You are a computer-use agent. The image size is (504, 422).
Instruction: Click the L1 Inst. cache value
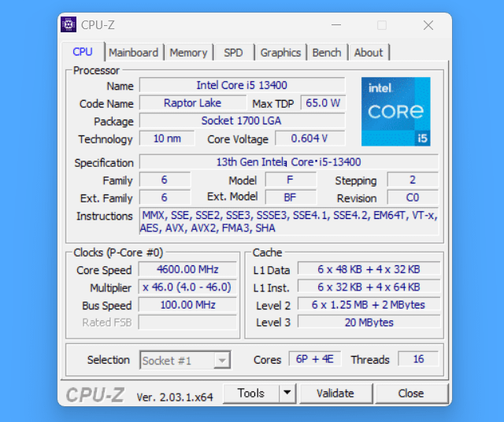369,287
